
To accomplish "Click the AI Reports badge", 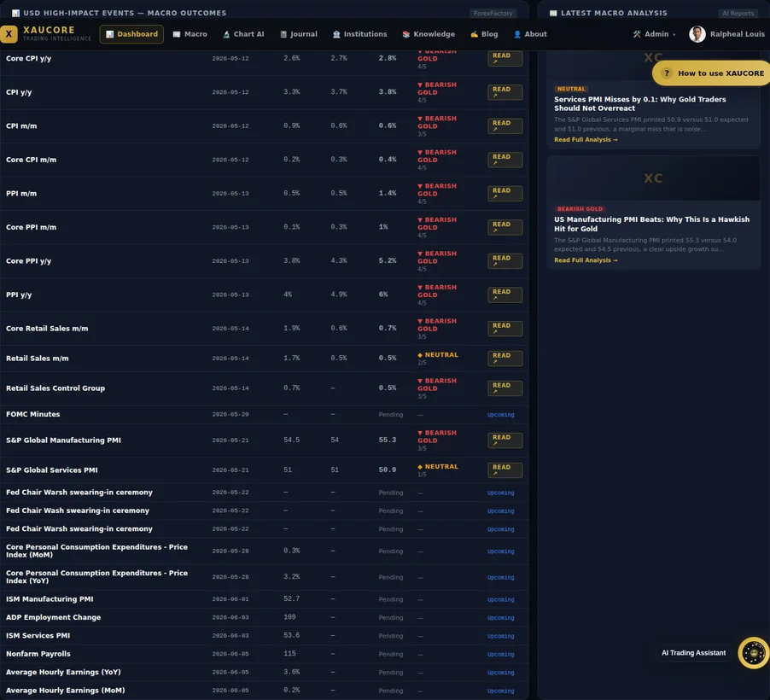I will (x=738, y=14).
